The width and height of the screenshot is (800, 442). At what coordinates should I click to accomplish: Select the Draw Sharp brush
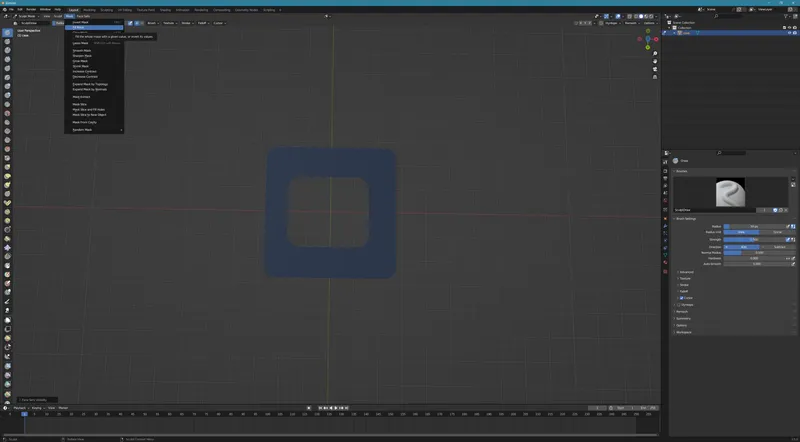click(x=7, y=42)
